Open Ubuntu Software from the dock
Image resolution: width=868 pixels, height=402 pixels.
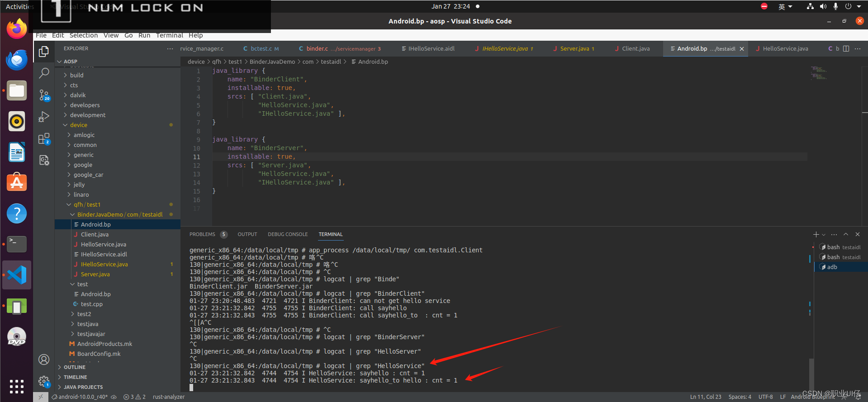(x=17, y=183)
